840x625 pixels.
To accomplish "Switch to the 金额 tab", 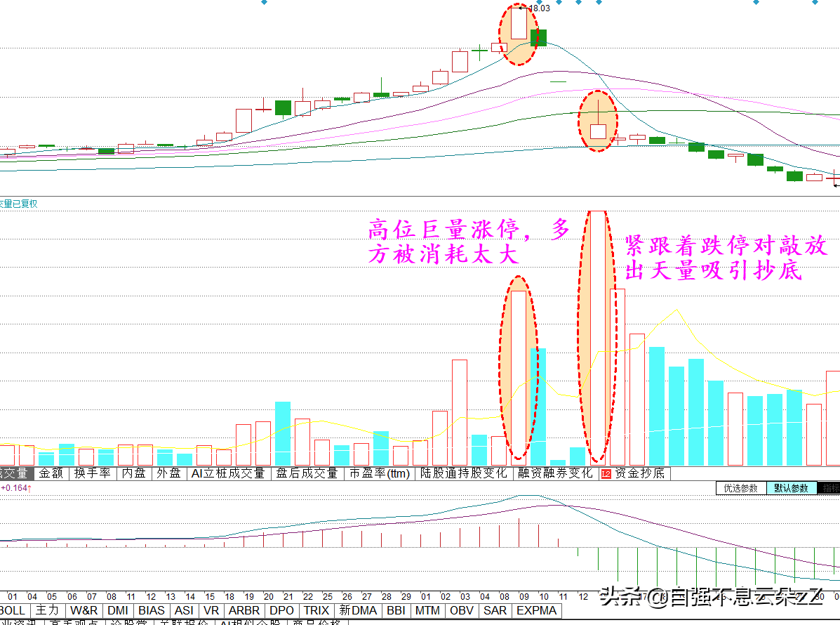I will click(x=51, y=473).
